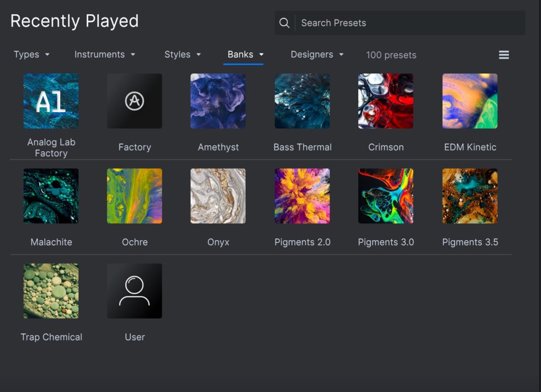Screen dimensions: 541x392
Task: Open the list view hamburger menu
Action: click(504, 55)
